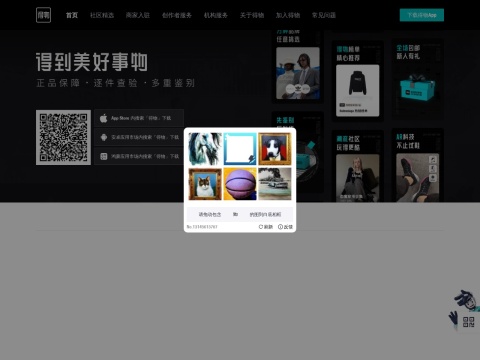The height and width of the screenshot is (360, 480).
Task: Open the 任意挑选 fashion models card
Action: [x=298, y=66]
